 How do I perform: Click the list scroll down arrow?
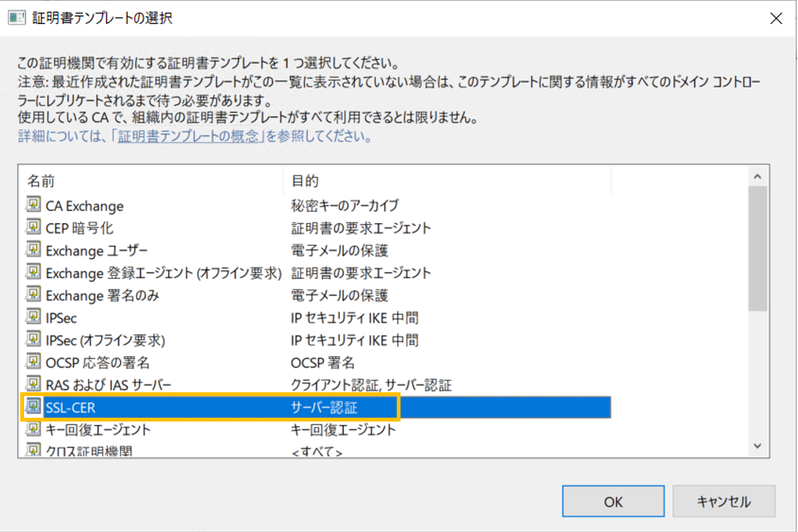[757, 446]
